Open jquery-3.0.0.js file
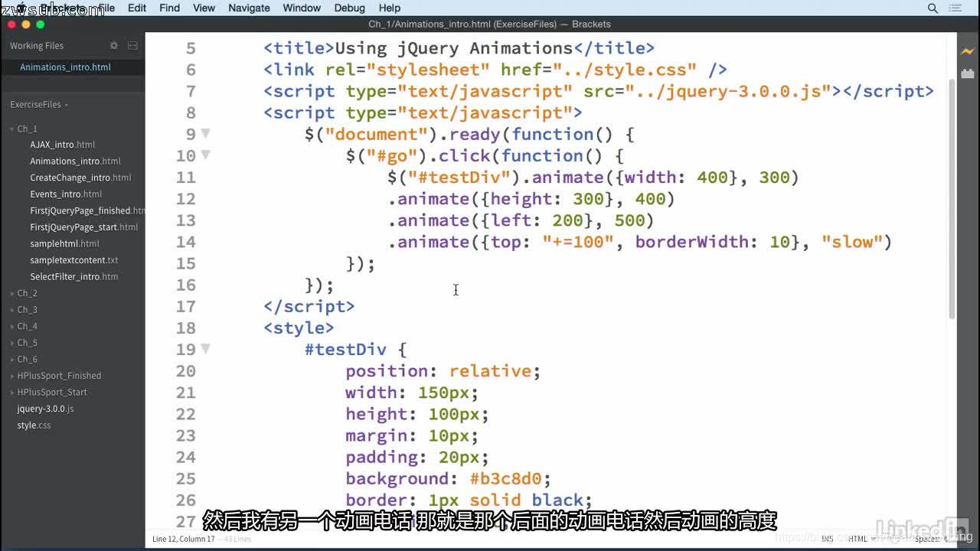 coord(46,409)
